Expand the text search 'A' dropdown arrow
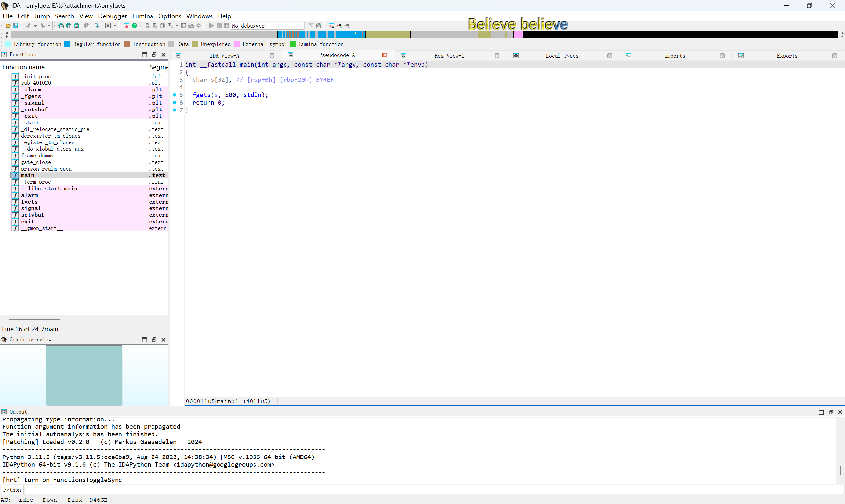Viewport: 845px width, 504px height. tap(115, 26)
